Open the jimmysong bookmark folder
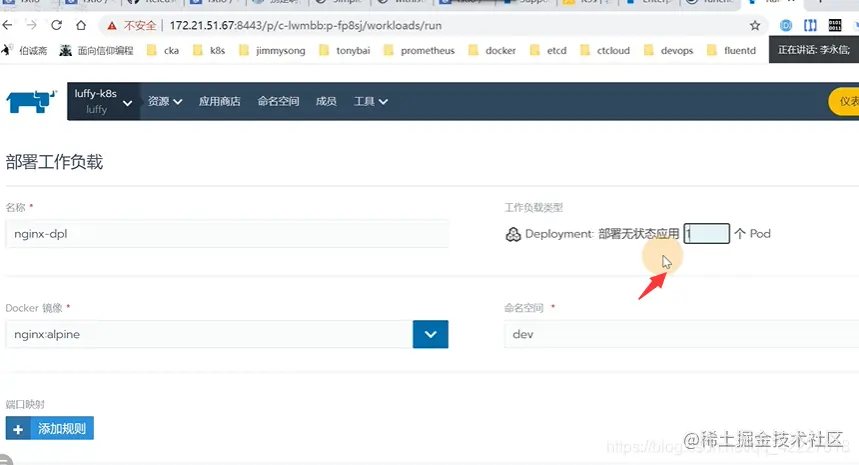 pyautogui.click(x=272, y=50)
